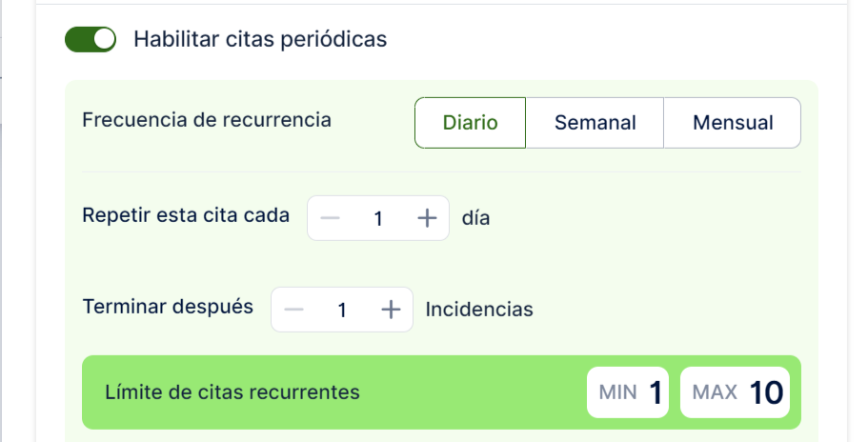Click the Terminar después label
868x442 pixels.
[x=168, y=307]
